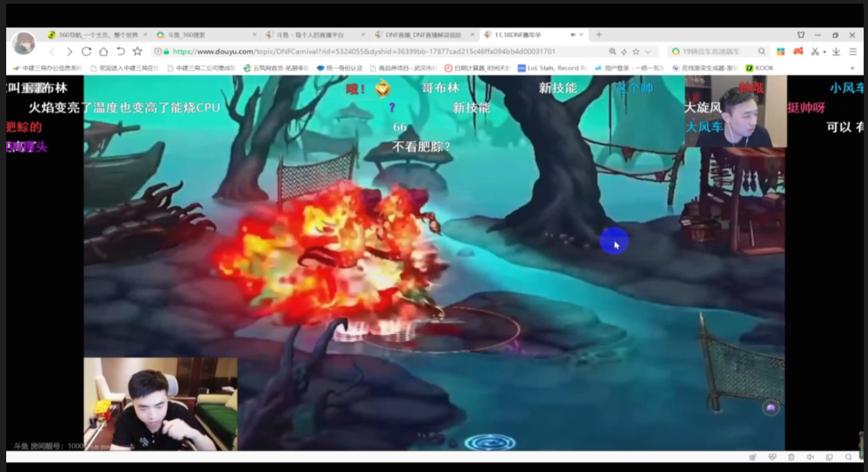
Task: Open the downloads arrow icon
Action: click(x=836, y=51)
